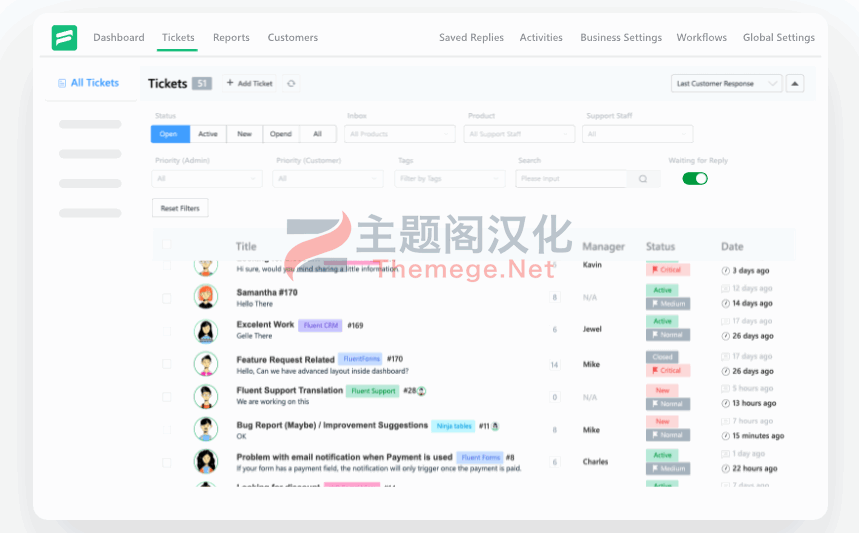Check the Excelent Work row checkbox
This screenshot has height=533, width=859.
pos(167,331)
